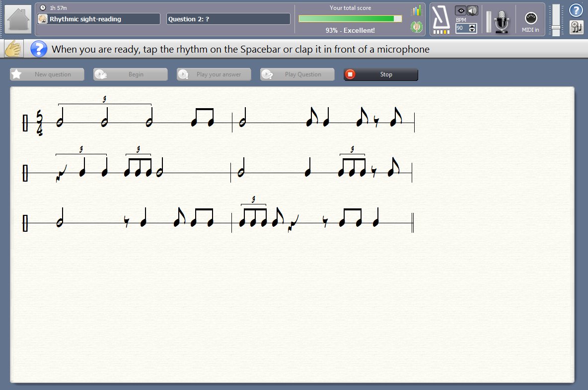Screen dimensions: 588x390
Task: Increase BPM with the up arrow
Action: pos(472,26)
